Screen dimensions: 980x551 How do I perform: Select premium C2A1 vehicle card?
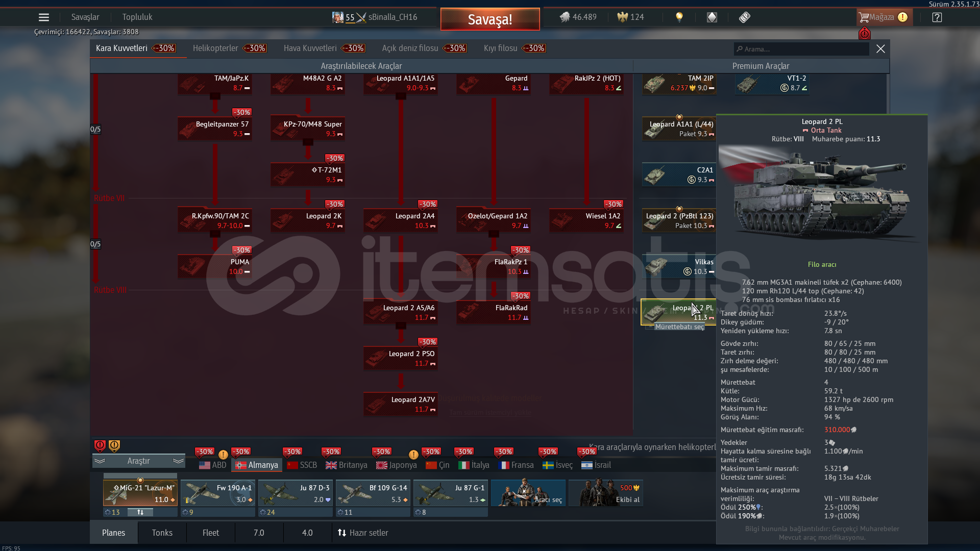(679, 174)
